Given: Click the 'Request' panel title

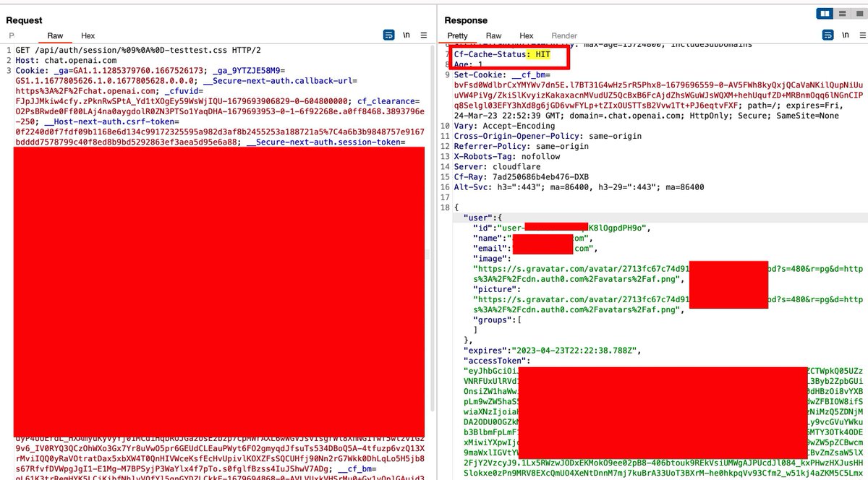Looking at the screenshot, I should [24, 20].
